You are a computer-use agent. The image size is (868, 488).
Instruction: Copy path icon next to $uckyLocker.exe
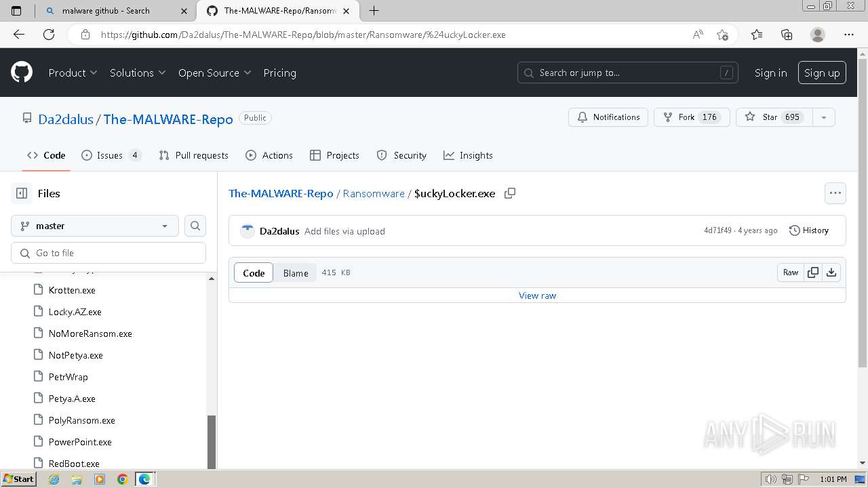[510, 193]
